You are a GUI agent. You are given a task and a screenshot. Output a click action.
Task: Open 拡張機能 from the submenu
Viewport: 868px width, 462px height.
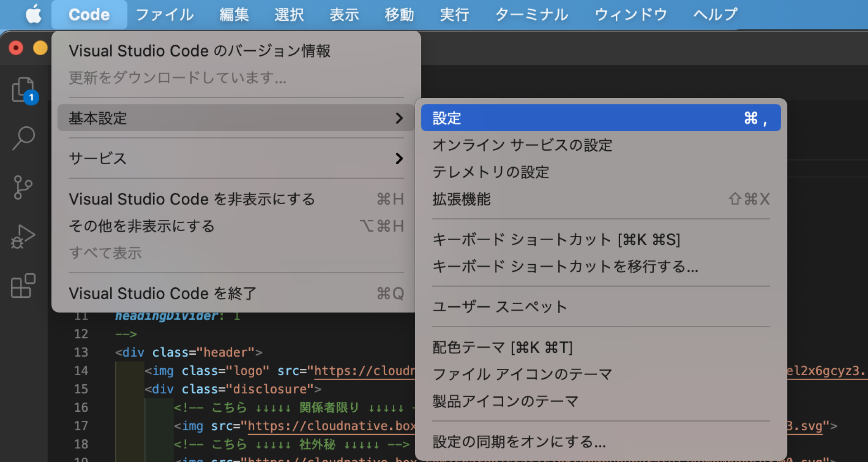click(x=461, y=199)
